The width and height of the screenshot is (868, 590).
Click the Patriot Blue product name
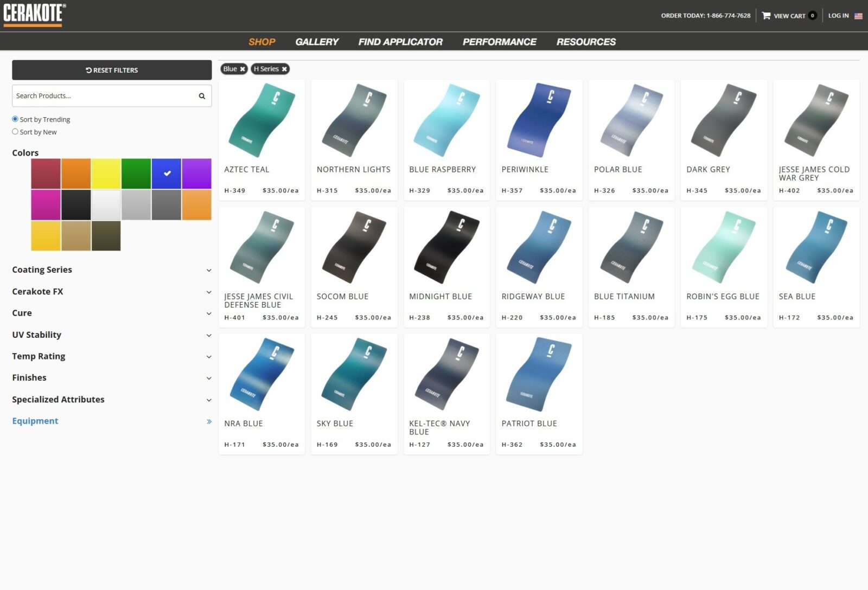[x=529, y=424]
